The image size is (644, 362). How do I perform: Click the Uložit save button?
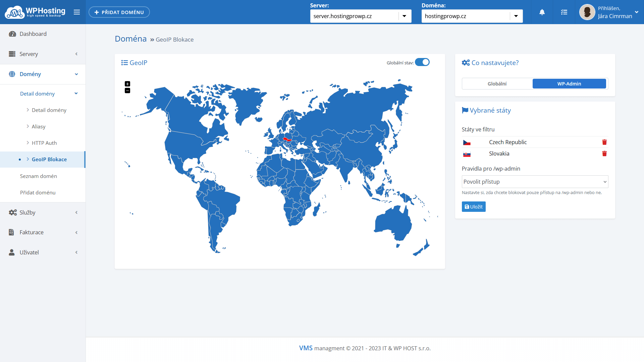(474, 207)
